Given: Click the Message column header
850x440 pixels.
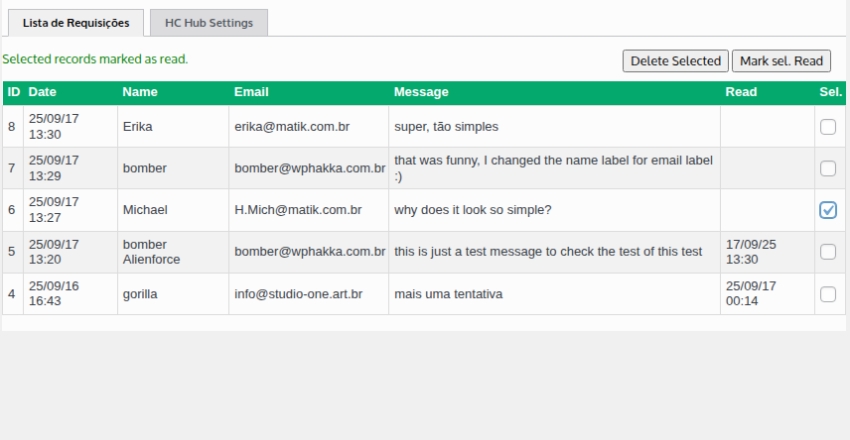Looking at the screenshot, I should pos(421,92).
